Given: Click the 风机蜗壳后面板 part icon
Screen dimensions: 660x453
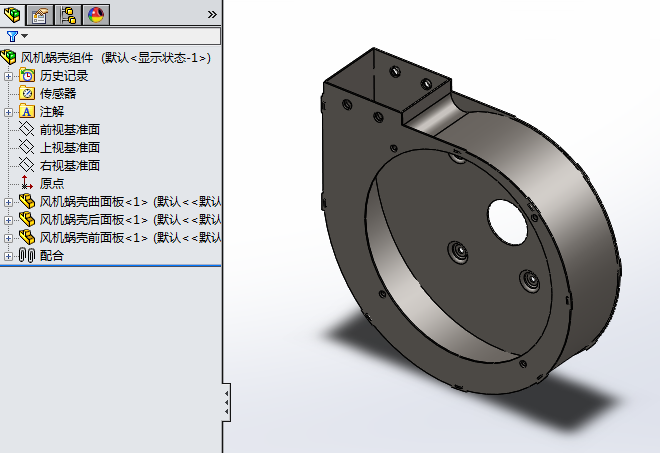Looking at the screenshot, I should 27,219.
